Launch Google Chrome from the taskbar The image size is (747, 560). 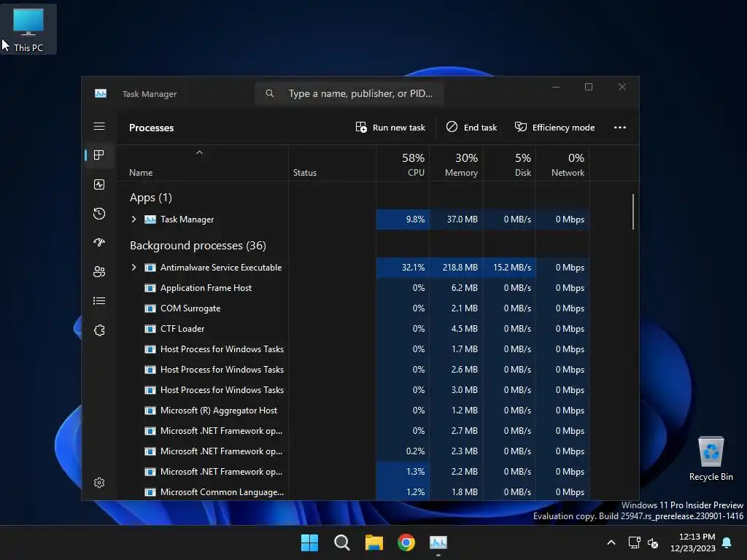click(x=406, y=542)
